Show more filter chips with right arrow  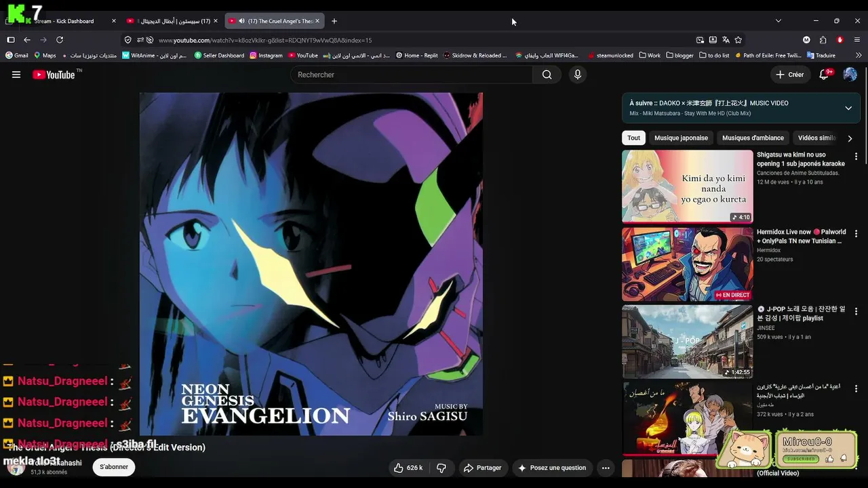(850, 138)
